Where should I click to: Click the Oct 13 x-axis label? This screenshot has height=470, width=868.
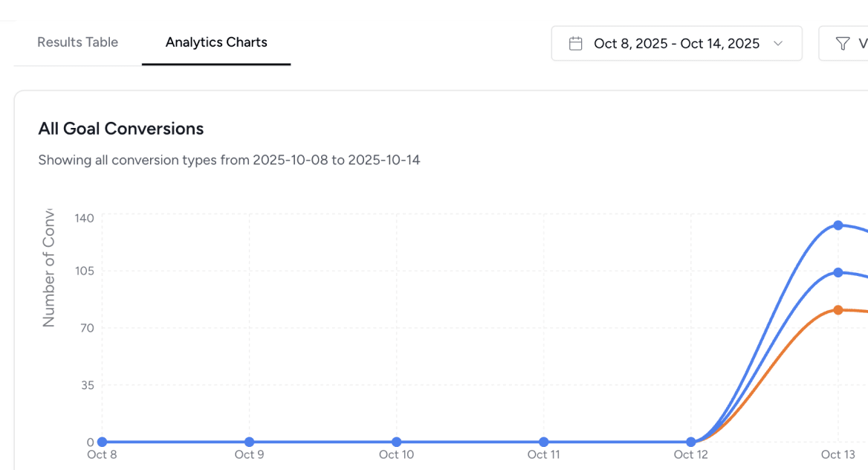coord(838,454)
